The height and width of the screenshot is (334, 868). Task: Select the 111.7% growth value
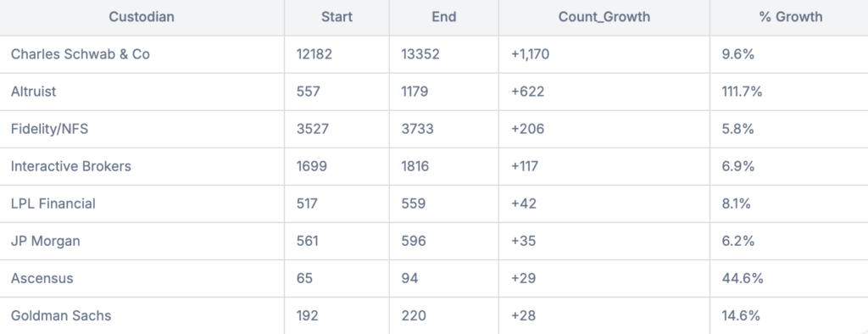[x=742, y=92]
